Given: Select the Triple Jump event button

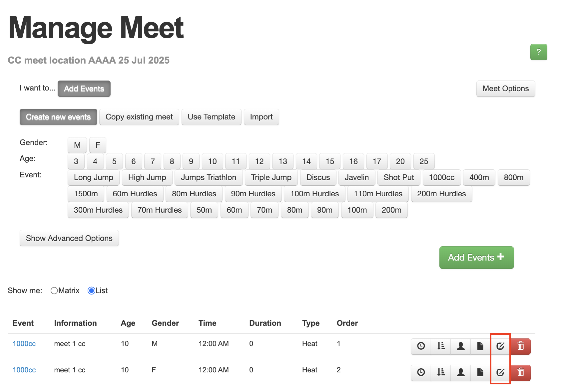Looking at the screenshot, I should (x=272, y=177).
